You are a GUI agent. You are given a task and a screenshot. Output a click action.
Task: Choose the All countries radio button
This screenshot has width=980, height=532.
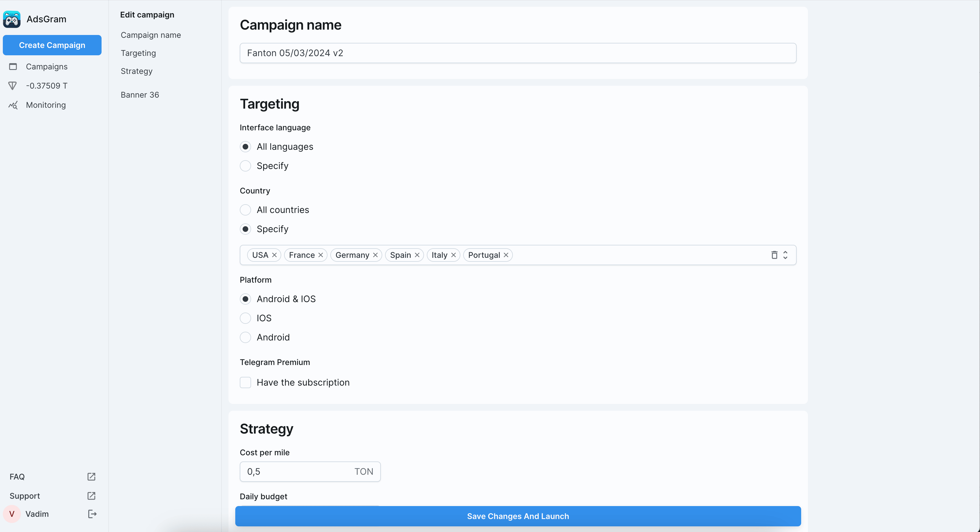[x=245, y=210]
